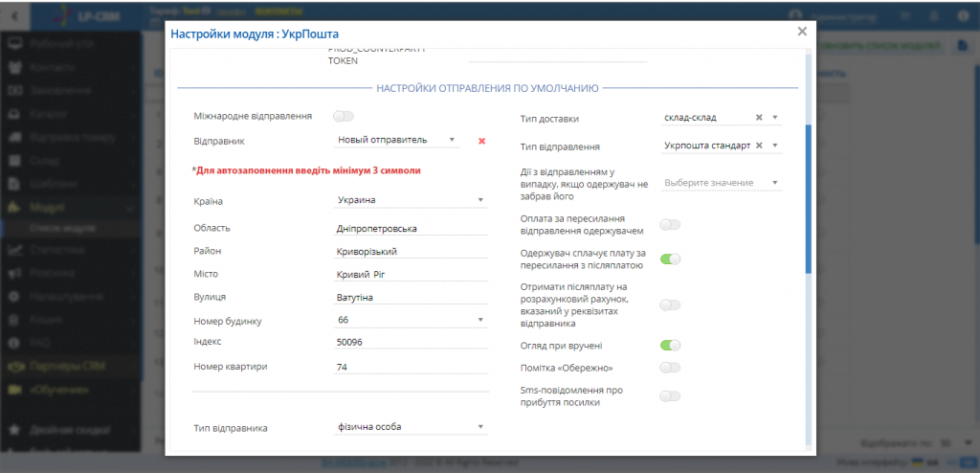Enable the Помітка «Обережно» switch
980x473 pixels.
[670, 368]
